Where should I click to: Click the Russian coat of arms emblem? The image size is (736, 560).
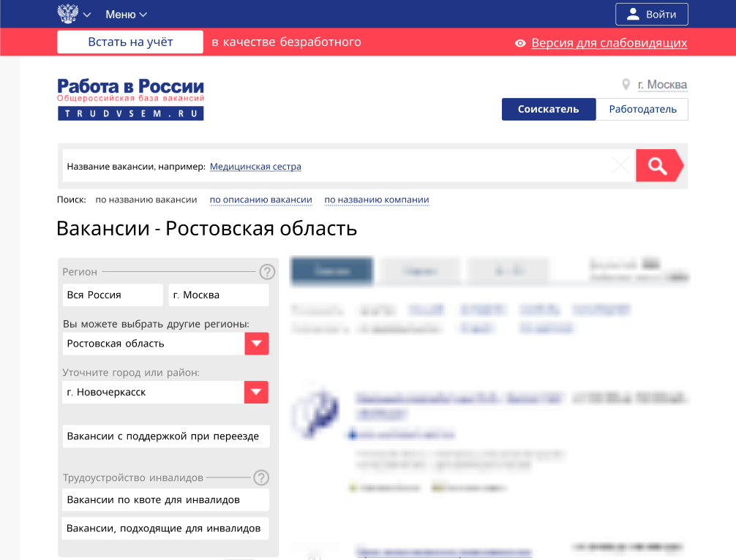pos(67,12)
